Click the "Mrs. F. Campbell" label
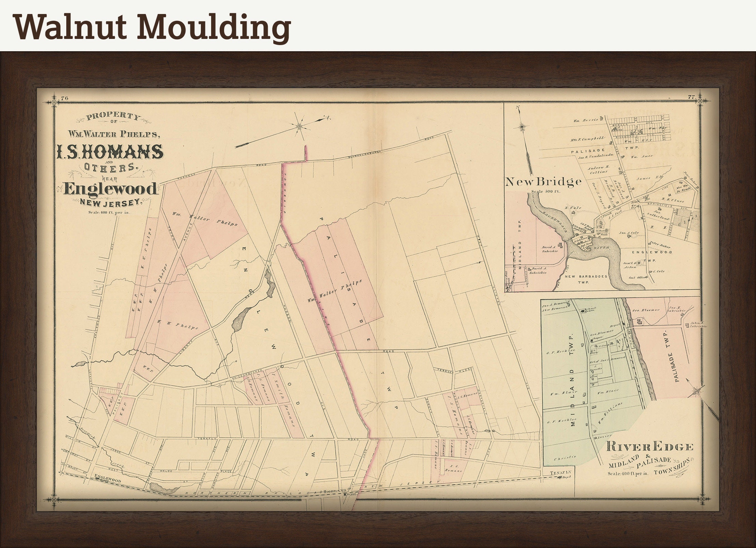The height and width of the screenshot is (548, 756). [587, 139]
